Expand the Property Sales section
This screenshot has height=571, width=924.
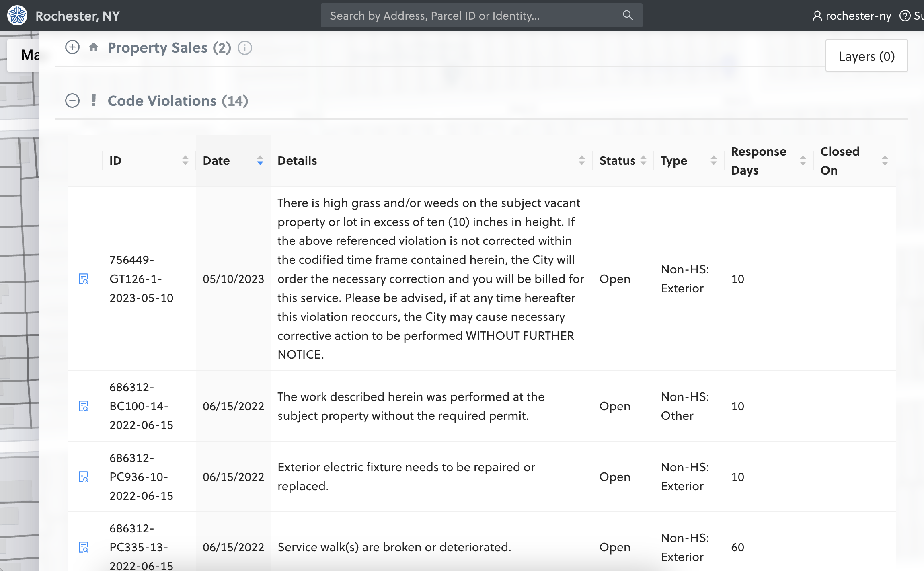72,47
